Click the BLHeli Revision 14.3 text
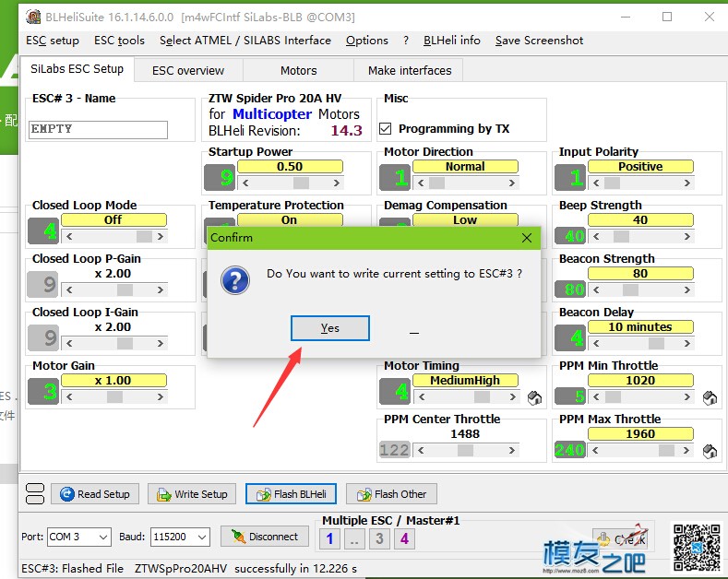 (x=346, y=130)
